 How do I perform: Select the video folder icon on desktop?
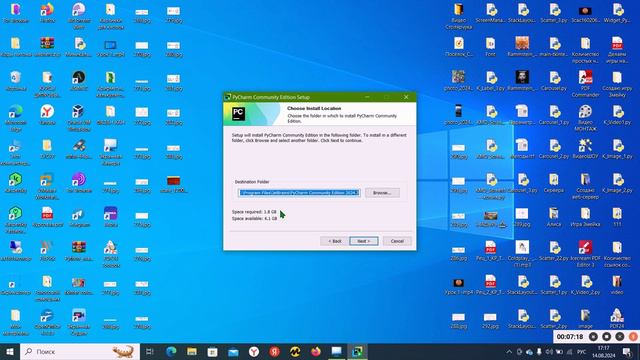pos(617,285)
